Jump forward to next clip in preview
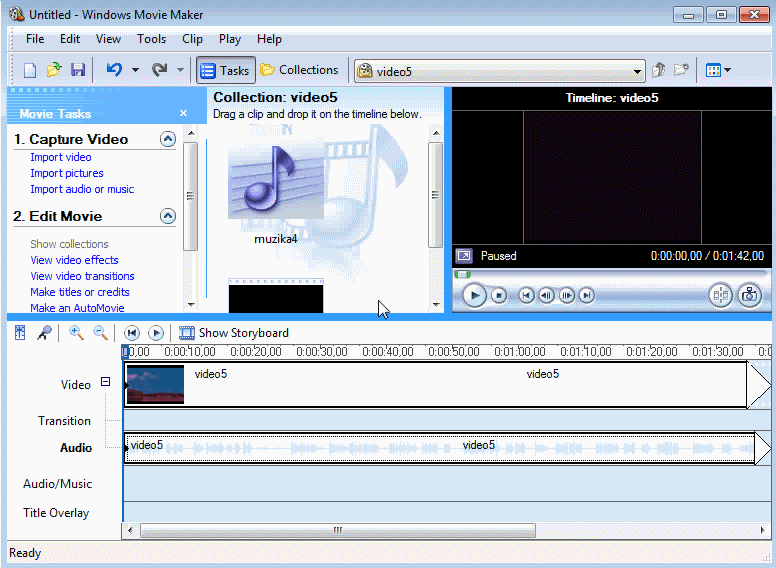 coord(587,296)
